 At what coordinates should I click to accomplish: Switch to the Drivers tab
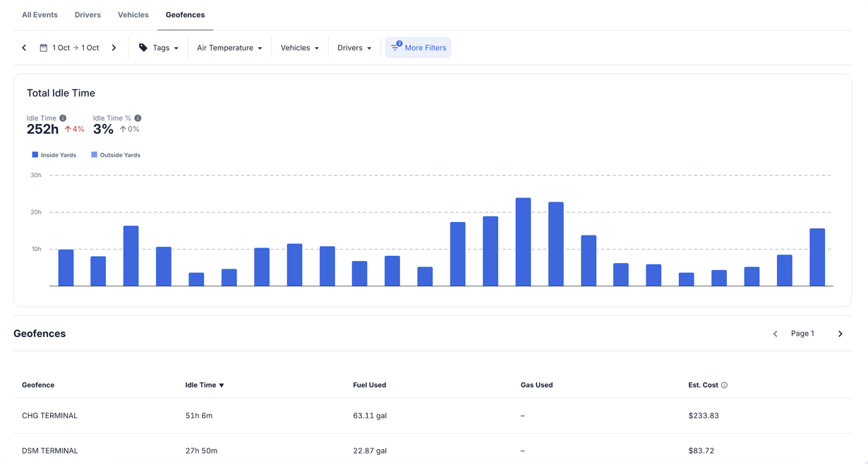[x=88, y=15]
